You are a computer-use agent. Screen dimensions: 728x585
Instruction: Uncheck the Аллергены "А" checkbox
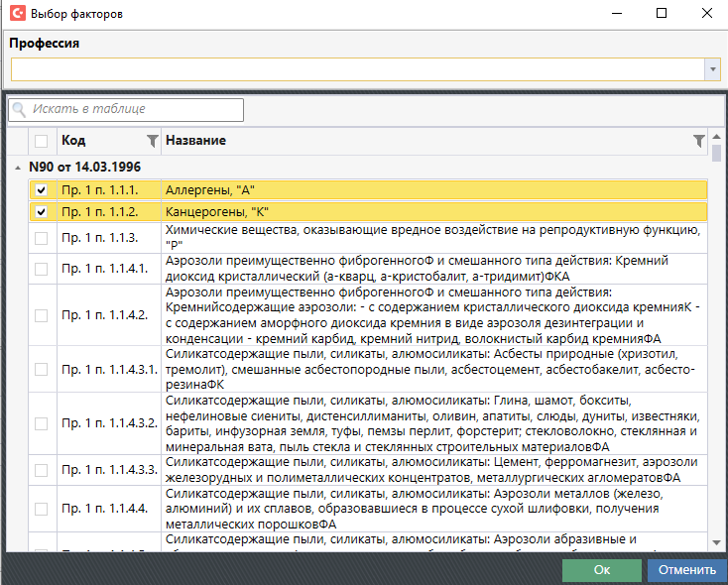point(41,190)
